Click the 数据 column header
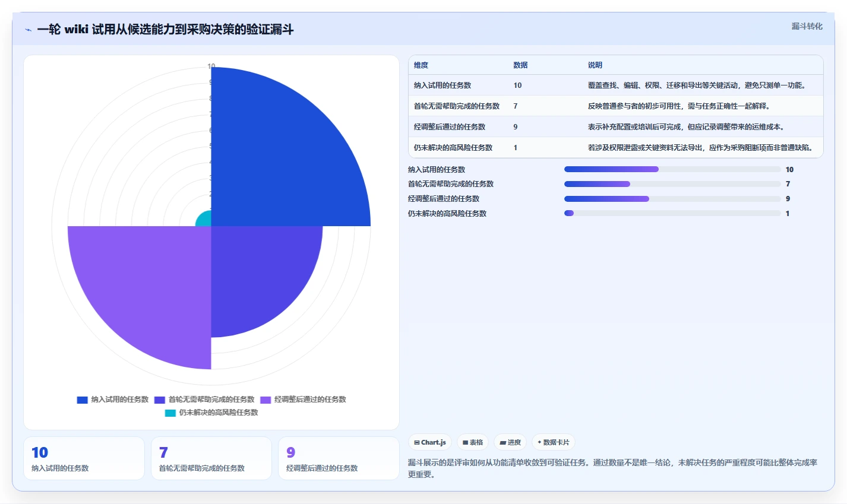Image resolution: width=847 pixels, height=504 pixels. [520, 65]
